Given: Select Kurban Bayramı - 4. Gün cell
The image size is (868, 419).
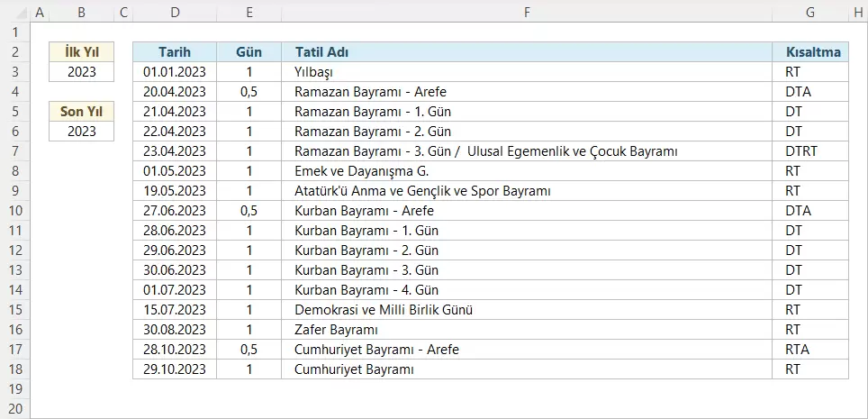Looking at the screenshot, I should (526, 290).
